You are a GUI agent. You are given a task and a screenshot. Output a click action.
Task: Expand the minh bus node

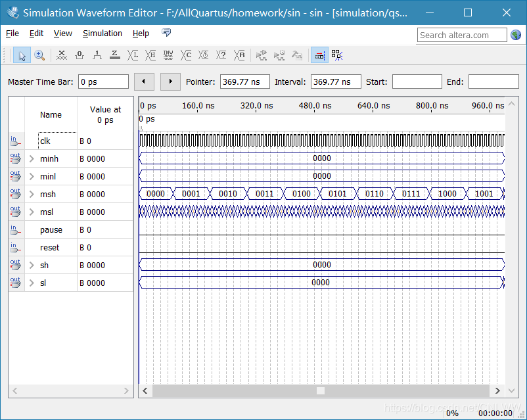pyautogui.click(x=32, y=158)
